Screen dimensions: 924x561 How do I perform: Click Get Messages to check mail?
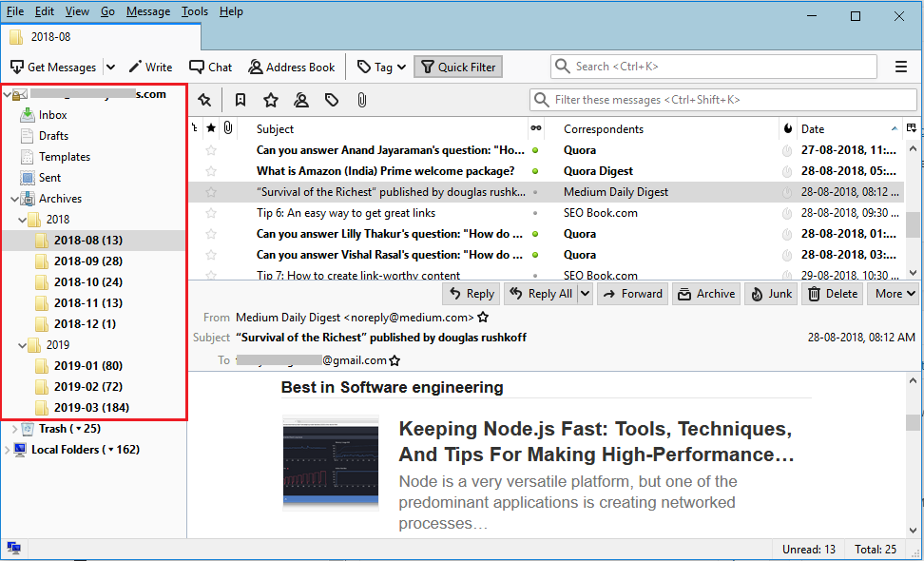coord(54,67)
